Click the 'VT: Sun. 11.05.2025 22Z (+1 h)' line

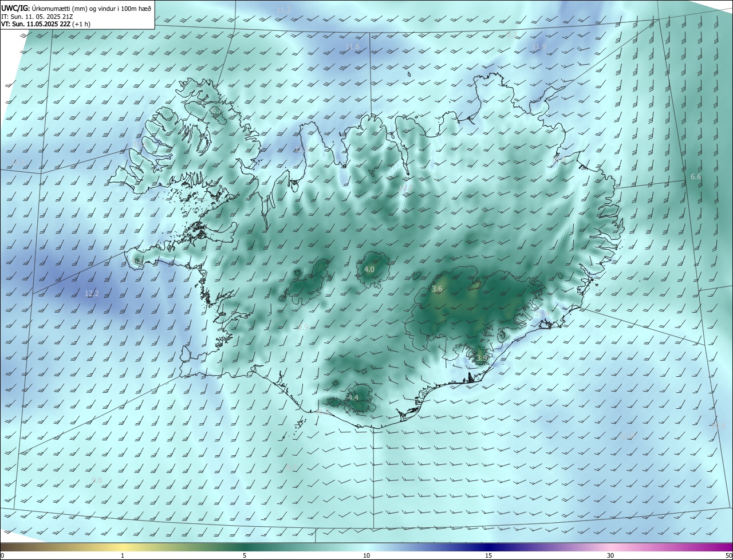(x=46, y=24)
